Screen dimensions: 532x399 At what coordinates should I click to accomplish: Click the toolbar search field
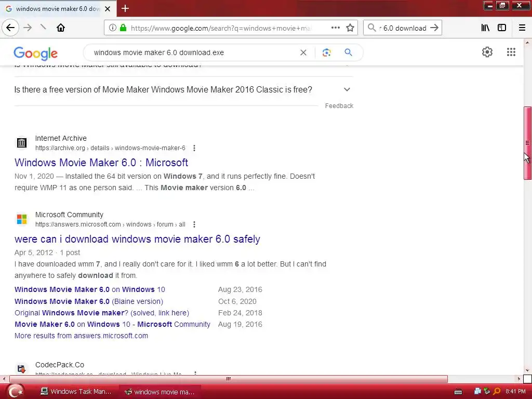(x=403, y=28)
